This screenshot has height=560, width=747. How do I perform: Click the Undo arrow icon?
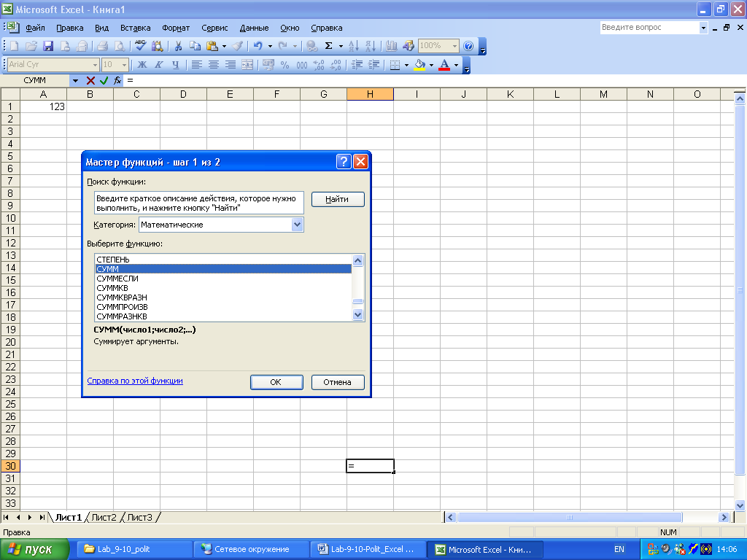258,46
